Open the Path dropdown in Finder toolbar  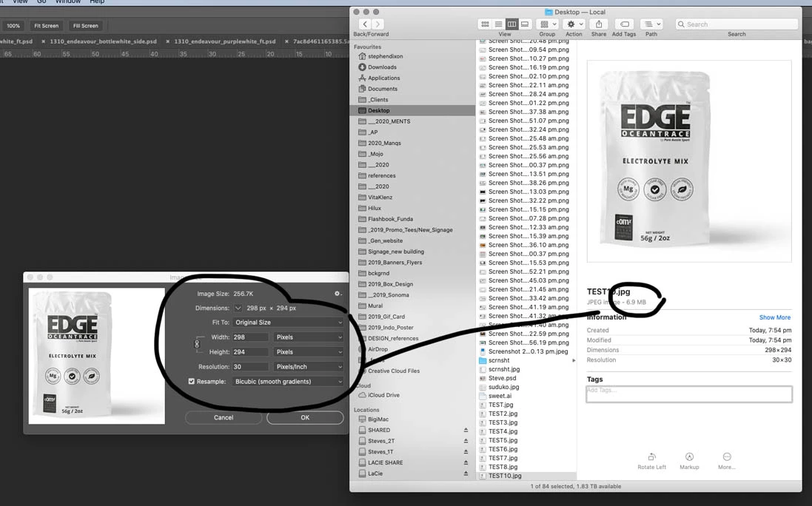[651, 24]
